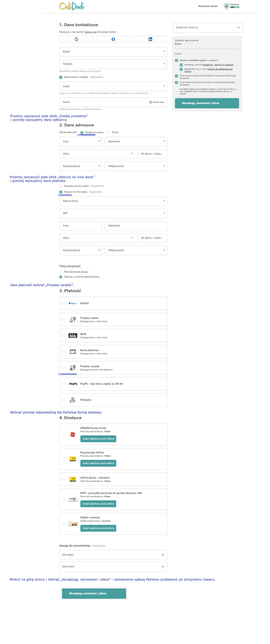This screenshot has width=270, height=644.
Task: Click the Telefon input field
Action: pos(113,64)
